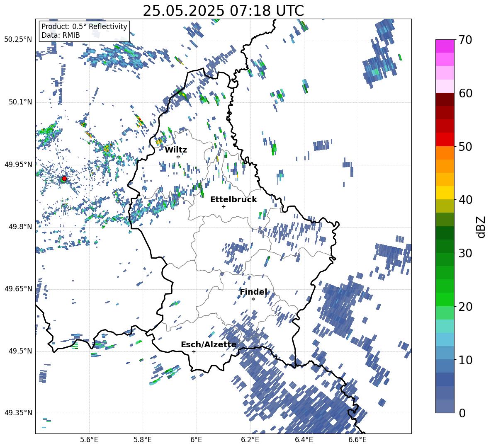This screenshot has height=448, width=491.
Task: Click the colorbar label 60
Action: (x=465, y=93)
